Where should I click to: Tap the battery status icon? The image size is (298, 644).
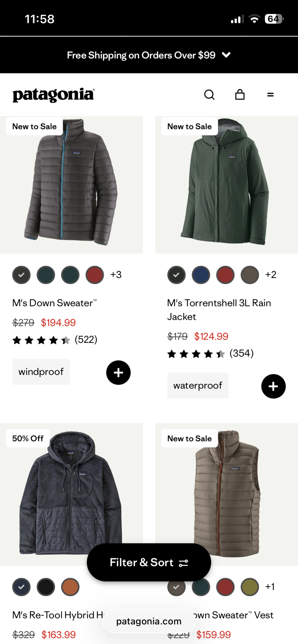tap(274, 19)
